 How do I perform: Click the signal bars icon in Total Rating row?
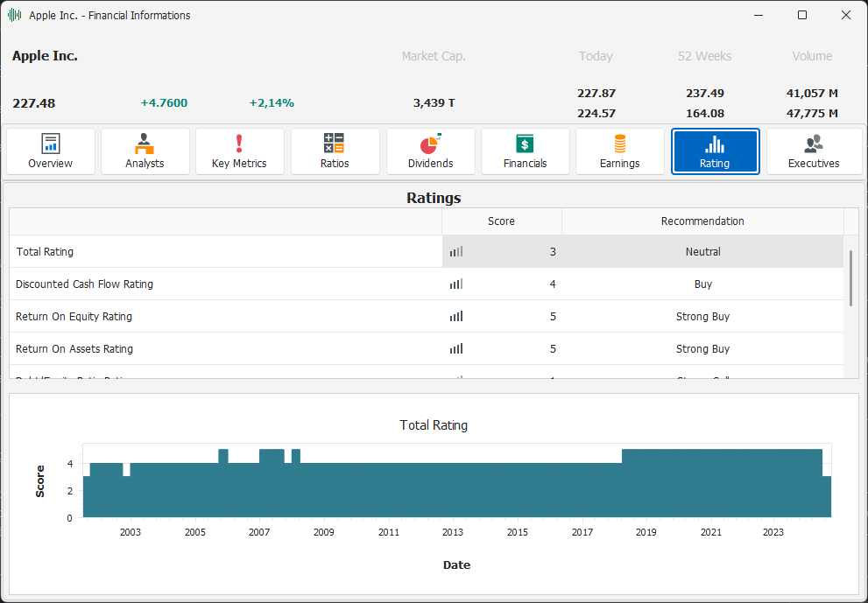[x=456, y=252]
